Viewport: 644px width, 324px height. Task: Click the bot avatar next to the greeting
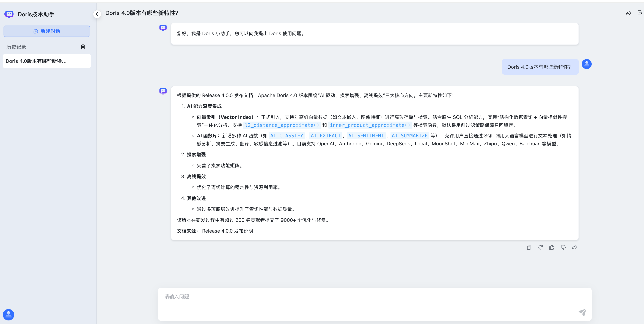point(163,28)
